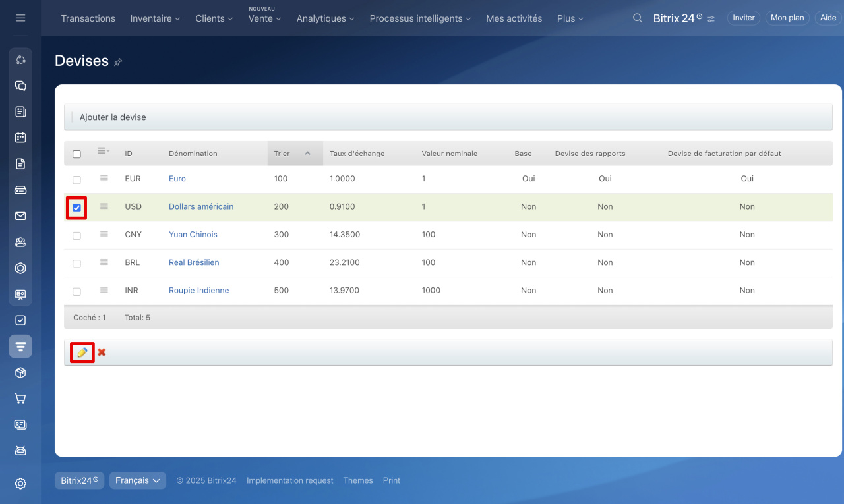
Task: Check the EUR row checkbox
Action: pos(76,179)
